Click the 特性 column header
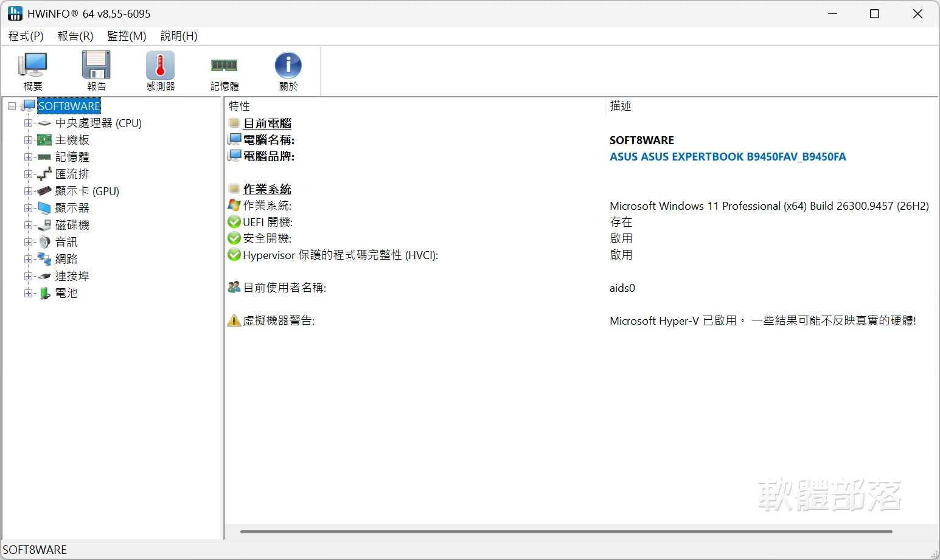 tap(416, 106)
